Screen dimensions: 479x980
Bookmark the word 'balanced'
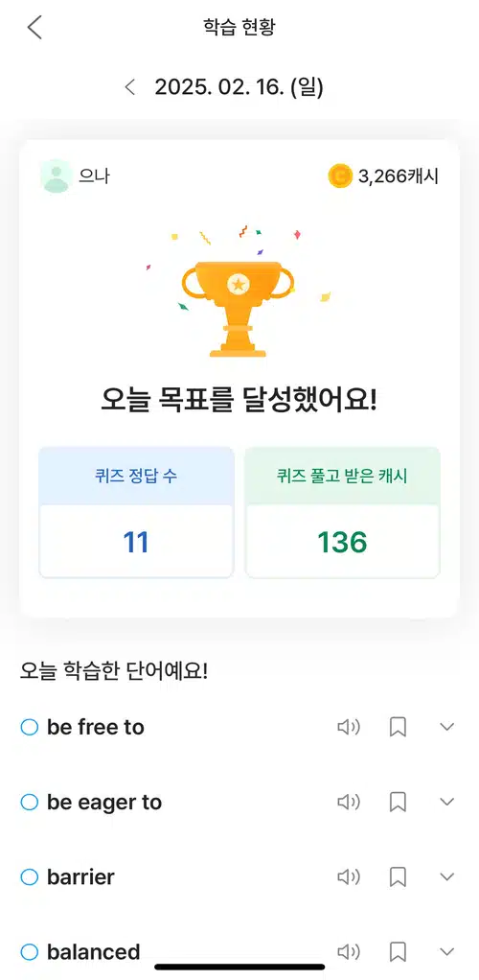point(398,952)
